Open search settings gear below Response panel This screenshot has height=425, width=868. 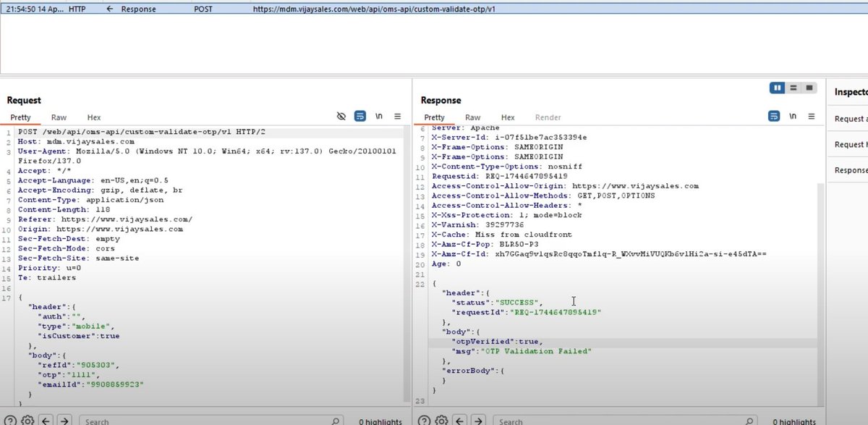tap(441, 421)
